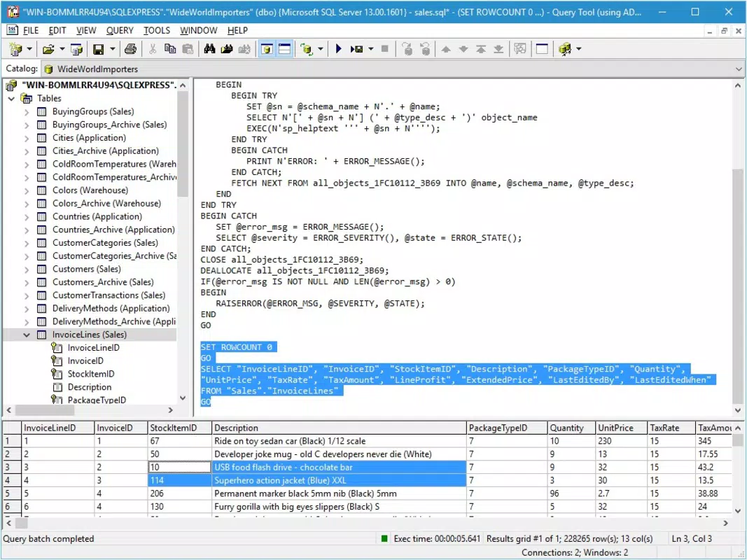Click the first record arrow icon
This screenshot has height=560, width=747.
click(481, 49)
